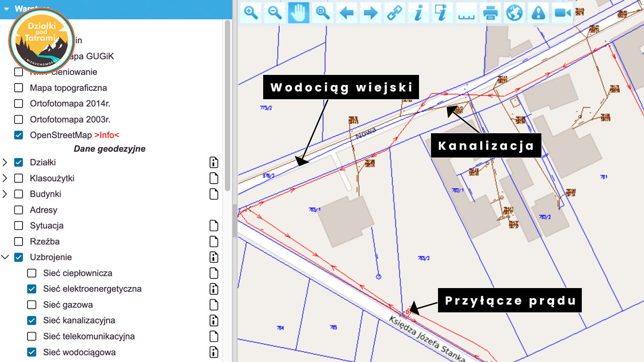This screenshot has width=644, height=362.
Task: Go to next map view arrow
Action: point(370,12)
